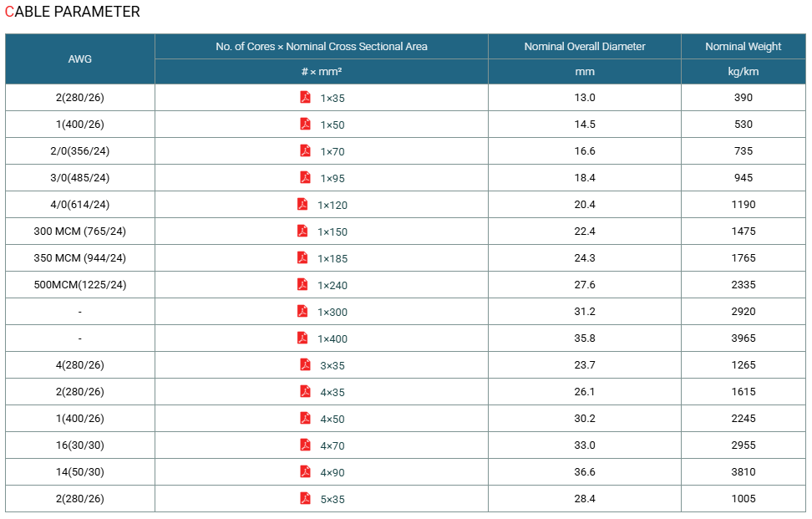This screenshot has width=812, height=519.
Task: Click the PDF icon for 4×90
Action: (305, 471)
